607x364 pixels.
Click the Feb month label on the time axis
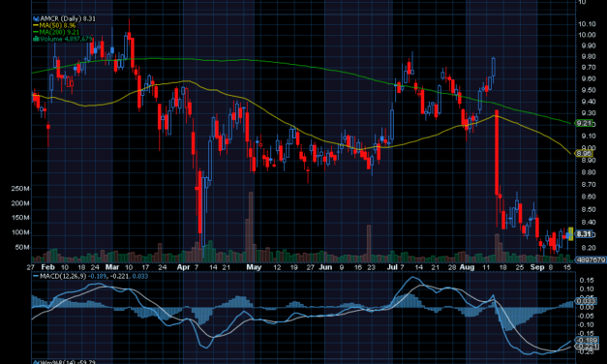tap(48, 267)
